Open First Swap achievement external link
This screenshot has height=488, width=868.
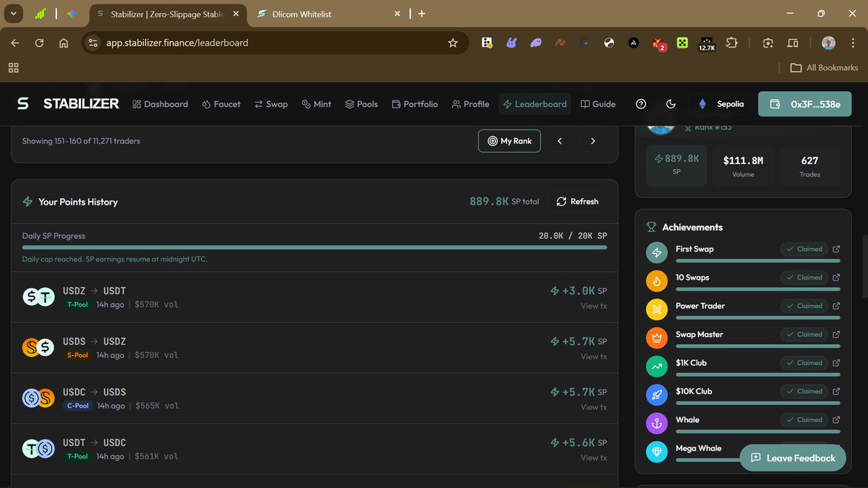tap(836, 249)
